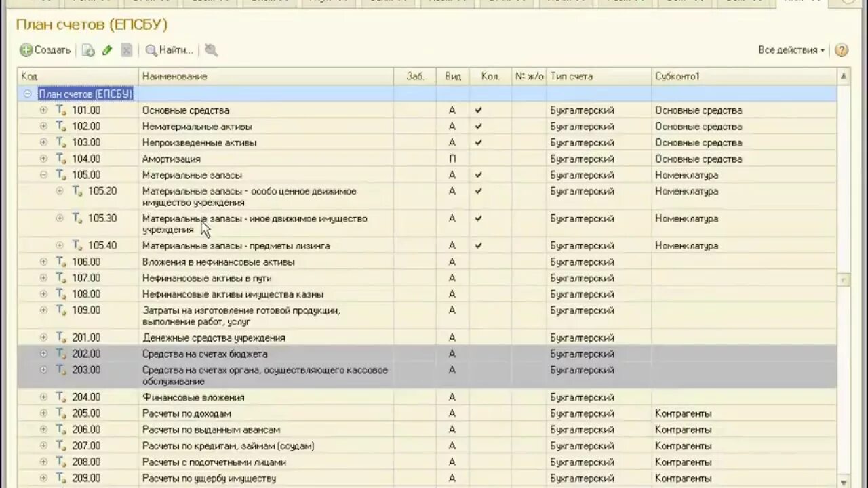This screenshot has width=868, height=488.
Task: Click Контрагенты cell in row 207.00
Action: (744, 446)
